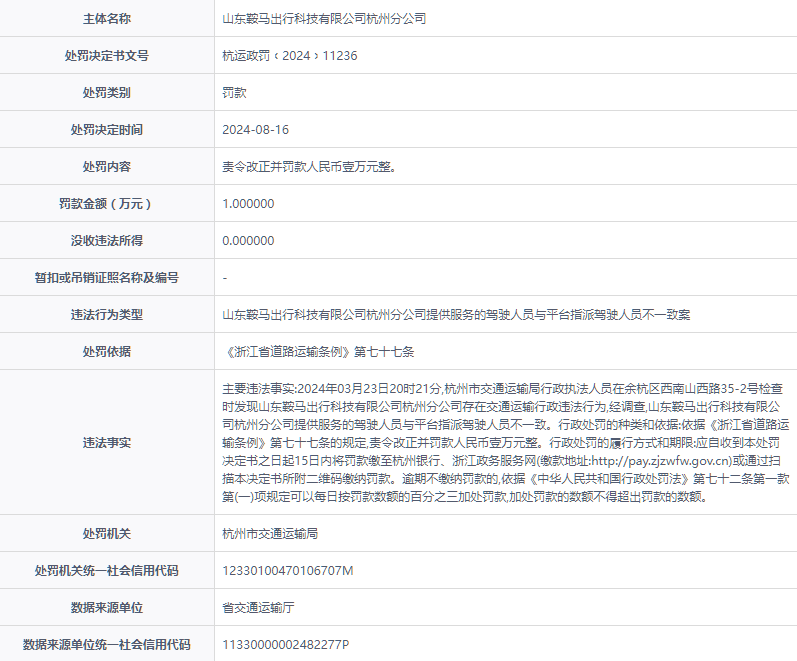Select the label 罚款金额（万元）
The width and height of the screenshot is (797, 661).
[x=105, y=204]
